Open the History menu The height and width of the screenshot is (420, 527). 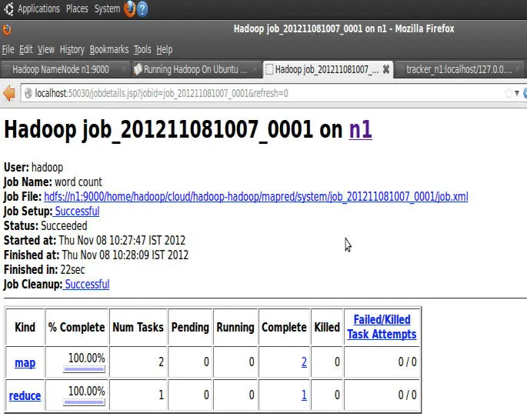[x=72, y=50]
